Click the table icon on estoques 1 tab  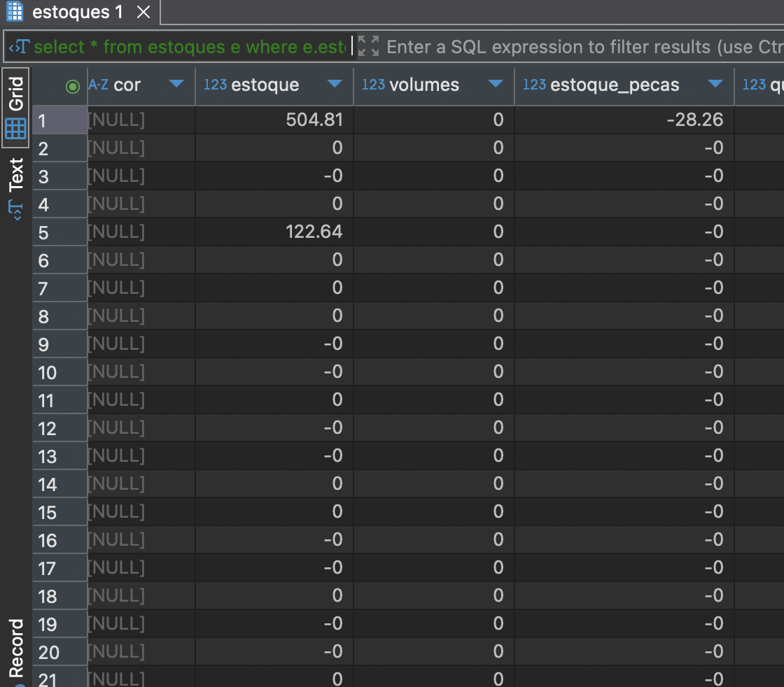(15, 12)
